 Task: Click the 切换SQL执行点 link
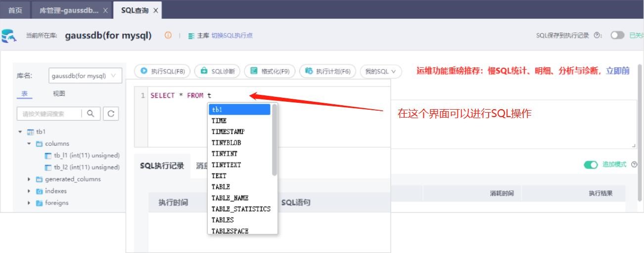pyautogui.click(x=232, y=36)
